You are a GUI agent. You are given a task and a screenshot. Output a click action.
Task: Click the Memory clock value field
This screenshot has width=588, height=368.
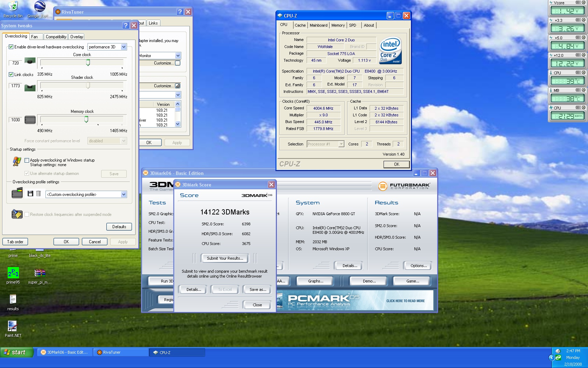(15, 120)
